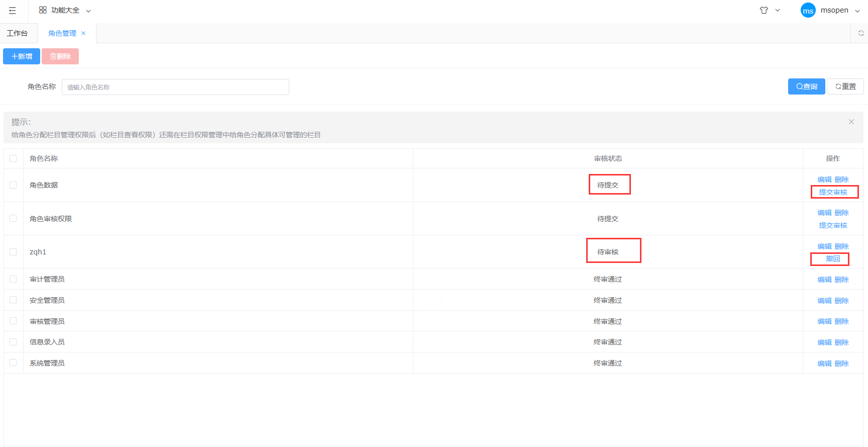
Task: Focus the 角色名称 input field
Action: tap(175, 87)
